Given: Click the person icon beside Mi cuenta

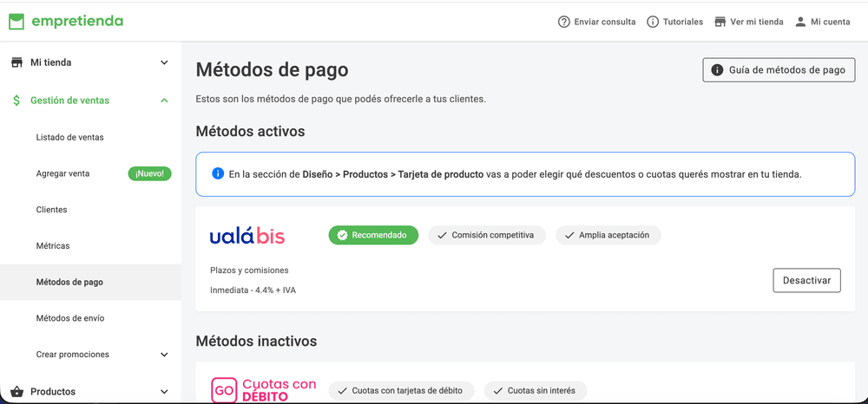Looking at the screenshot, I should [800, 22].
